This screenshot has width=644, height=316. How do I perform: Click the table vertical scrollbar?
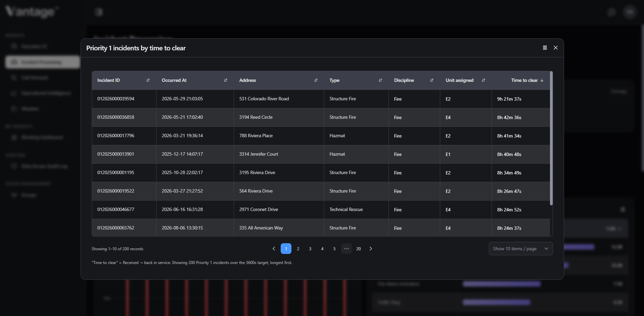(551, 138)
